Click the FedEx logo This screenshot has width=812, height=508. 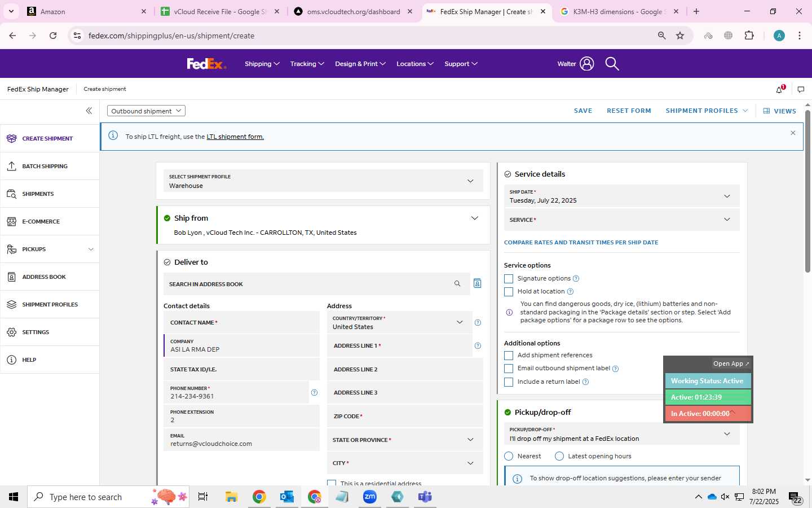point(206,64)
